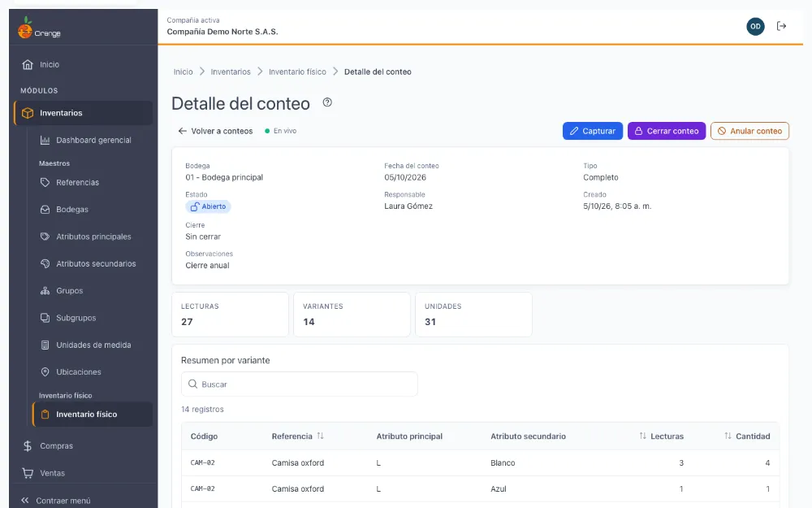
Task: Click the Inventarios breadcrumb link
Action: (231, 72)
